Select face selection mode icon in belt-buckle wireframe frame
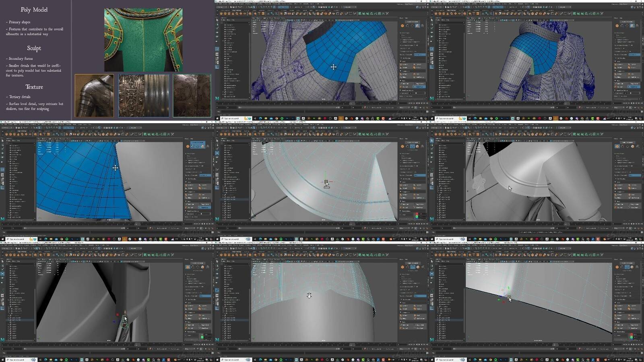The image size is (644, 362). pos(417,25)
